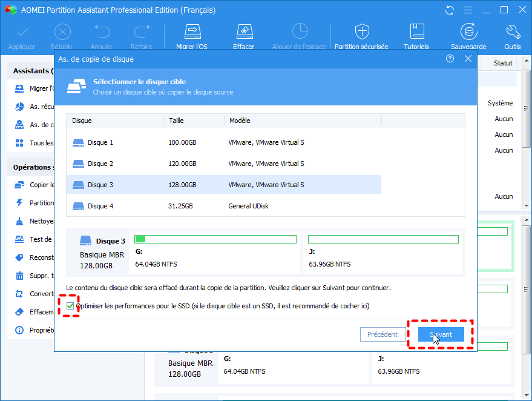Click Basique MBR 128.00GB in main window
The height and width of the screenshot is (401, 532).
click(x=190, y=369)
